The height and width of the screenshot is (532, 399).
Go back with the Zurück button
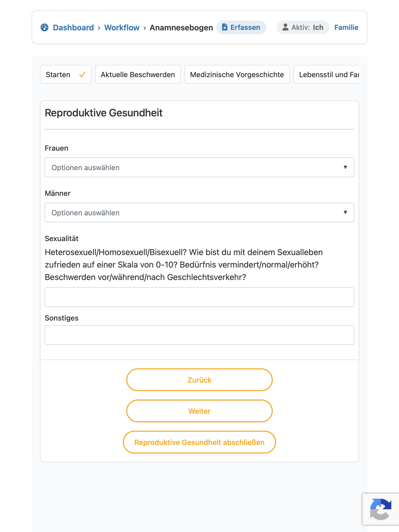(199, 380)
